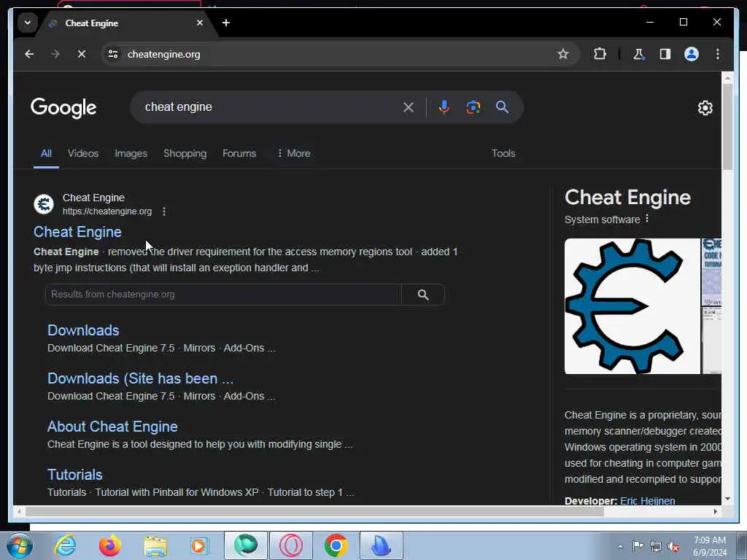Open a new browser tab

[226, 23]
